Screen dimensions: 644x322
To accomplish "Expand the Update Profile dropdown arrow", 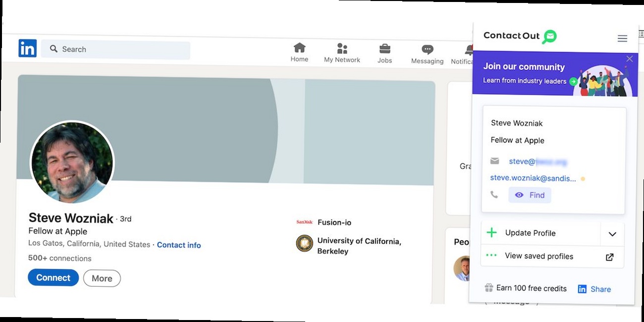I will tap(612, 234).
